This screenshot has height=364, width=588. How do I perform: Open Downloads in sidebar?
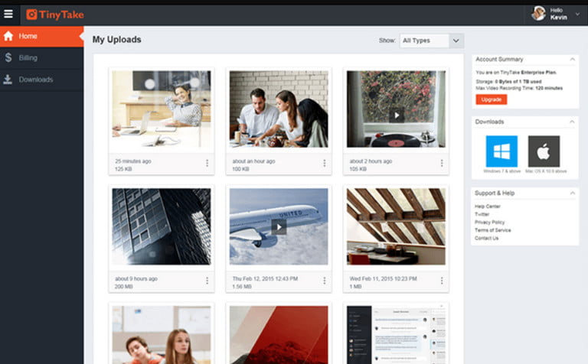click(35, 80)
